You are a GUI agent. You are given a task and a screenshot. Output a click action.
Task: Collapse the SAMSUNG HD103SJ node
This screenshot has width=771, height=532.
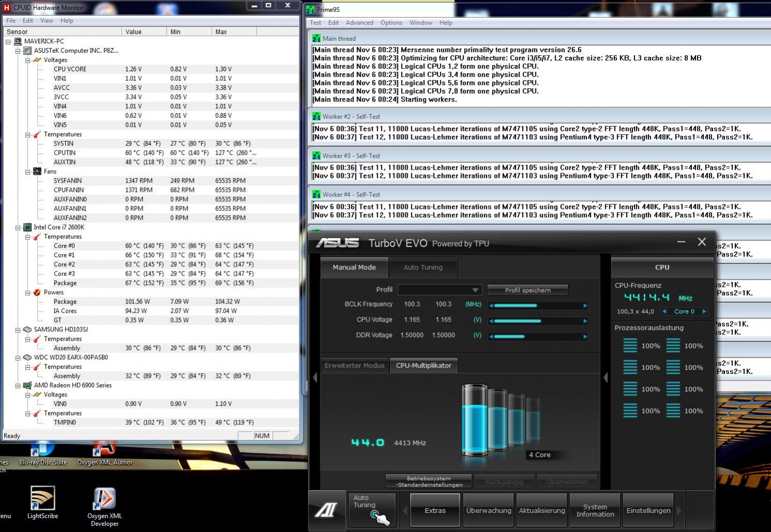18,330
